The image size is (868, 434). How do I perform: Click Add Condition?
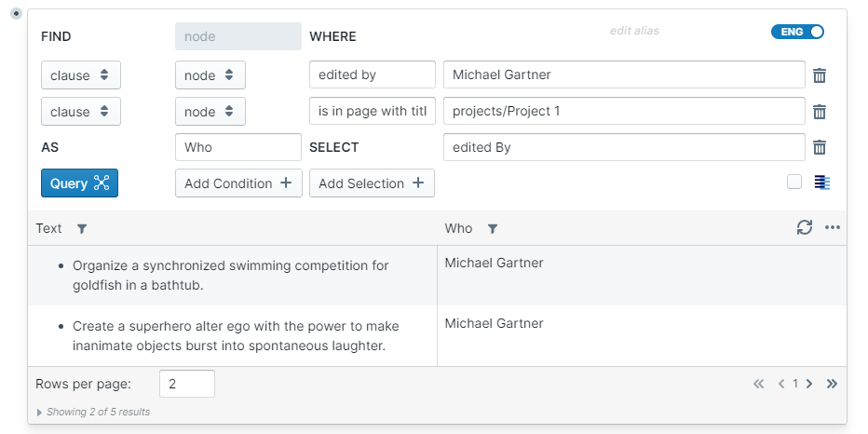pyautogui.click(x=238, y=183)
